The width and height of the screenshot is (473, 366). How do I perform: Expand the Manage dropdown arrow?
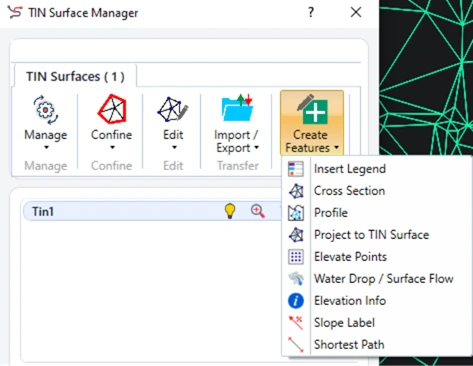pyautogui.click(x=46, y=147)
